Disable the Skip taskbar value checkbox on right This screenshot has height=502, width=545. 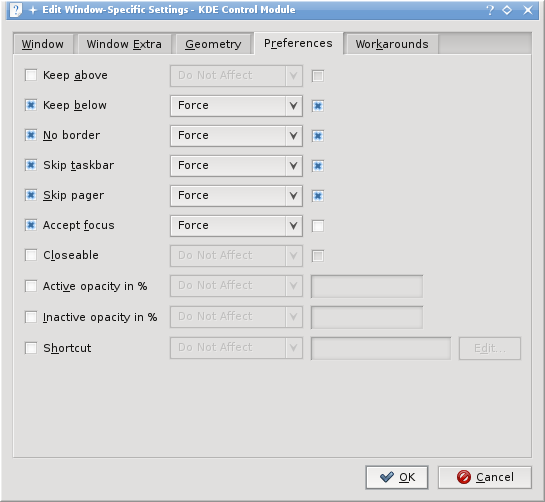pos(318,166)
